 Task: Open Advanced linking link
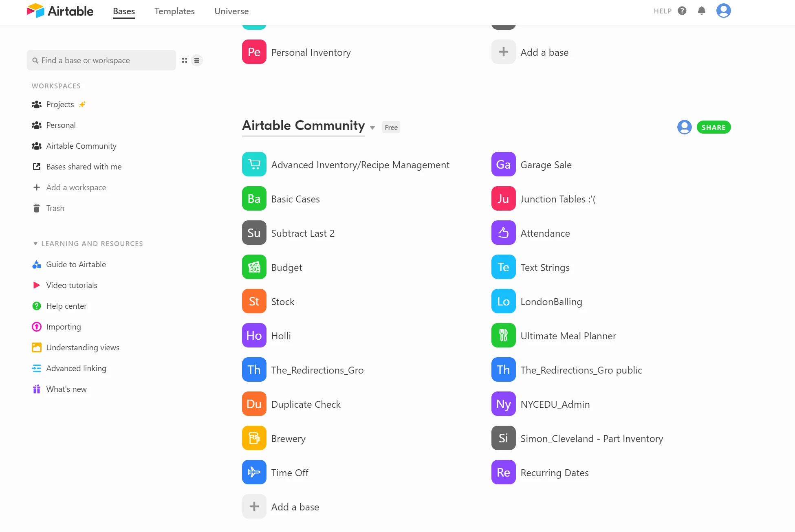tap(76, 368)
